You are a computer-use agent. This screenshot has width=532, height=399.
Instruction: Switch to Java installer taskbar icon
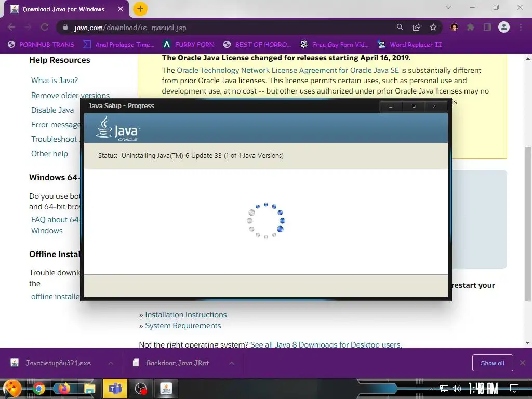tap(166, 389)
